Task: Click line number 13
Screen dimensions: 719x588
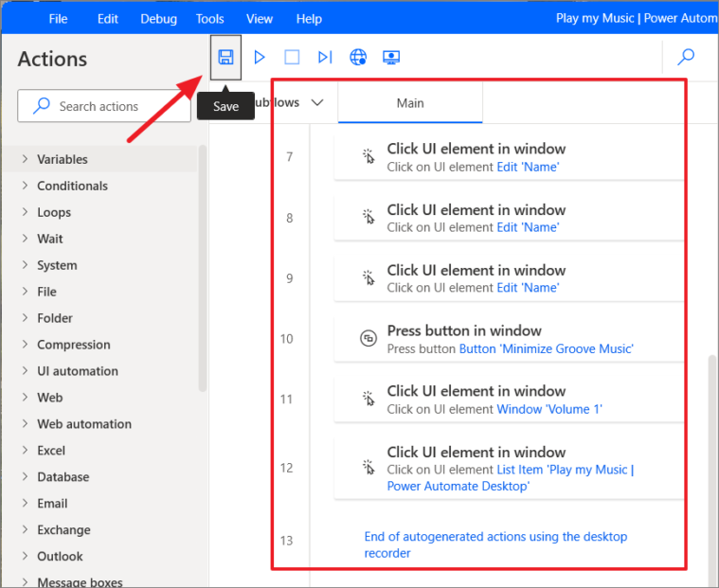Action: pyautogui.click(x=287, y=541)
